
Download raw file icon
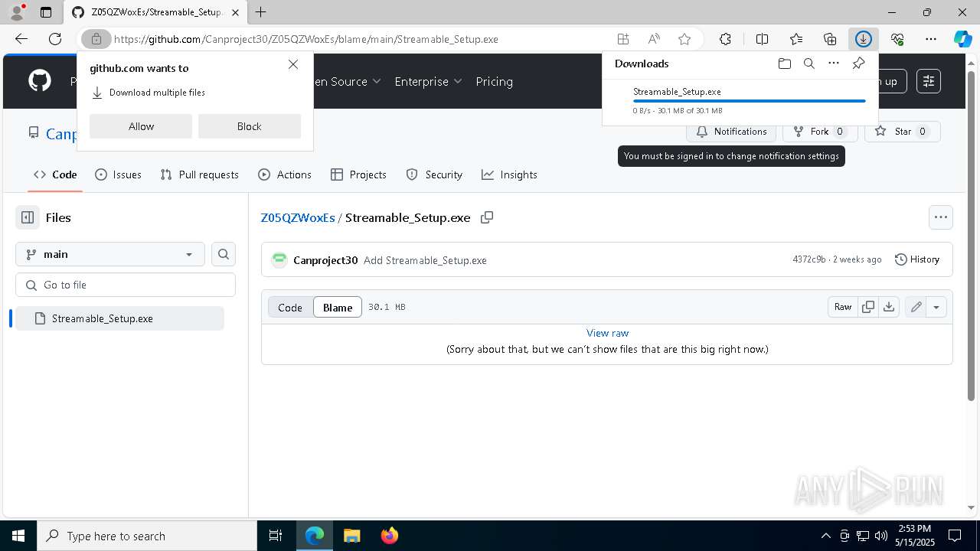click(889, 307)
